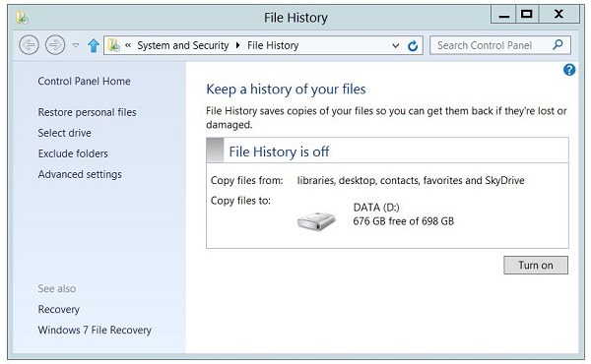Click File History breadcrumb in address bar
Viewport: 591px width, 364px height.
click(273, 45)
